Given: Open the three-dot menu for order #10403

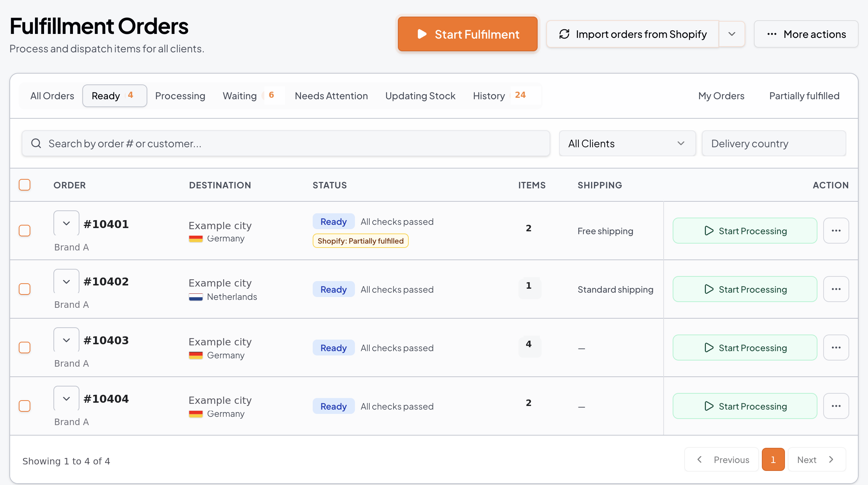Looking at the screenshot, I should 836,348.
